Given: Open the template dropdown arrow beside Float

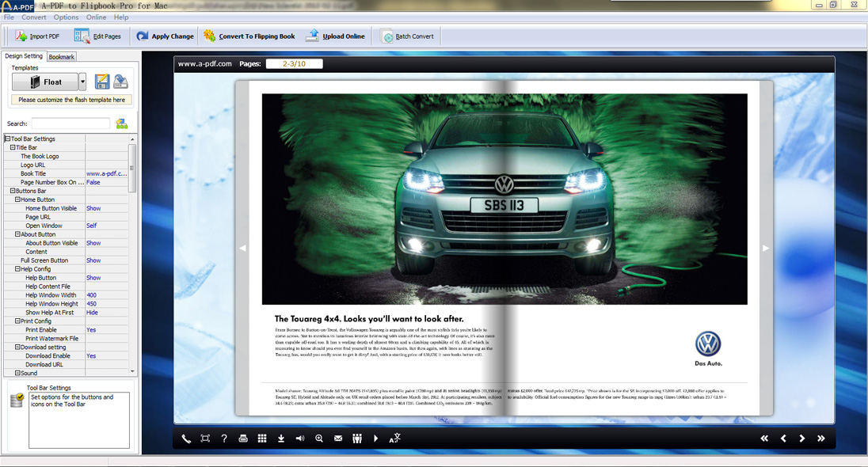Looking at the screenshot, I should click(82, 82).
